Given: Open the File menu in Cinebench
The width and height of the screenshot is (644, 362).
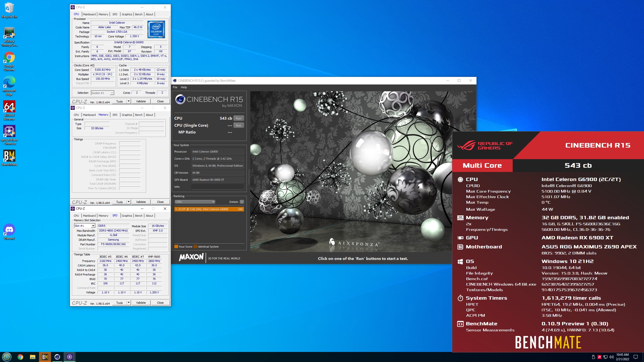Looking at the screenshot, I should 175,87.
